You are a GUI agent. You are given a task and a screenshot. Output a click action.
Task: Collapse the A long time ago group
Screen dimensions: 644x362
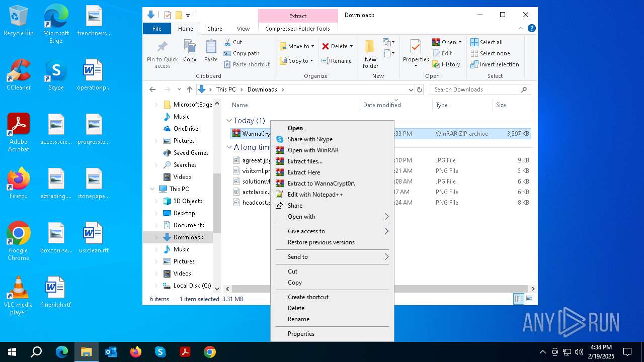click(229, 147)
